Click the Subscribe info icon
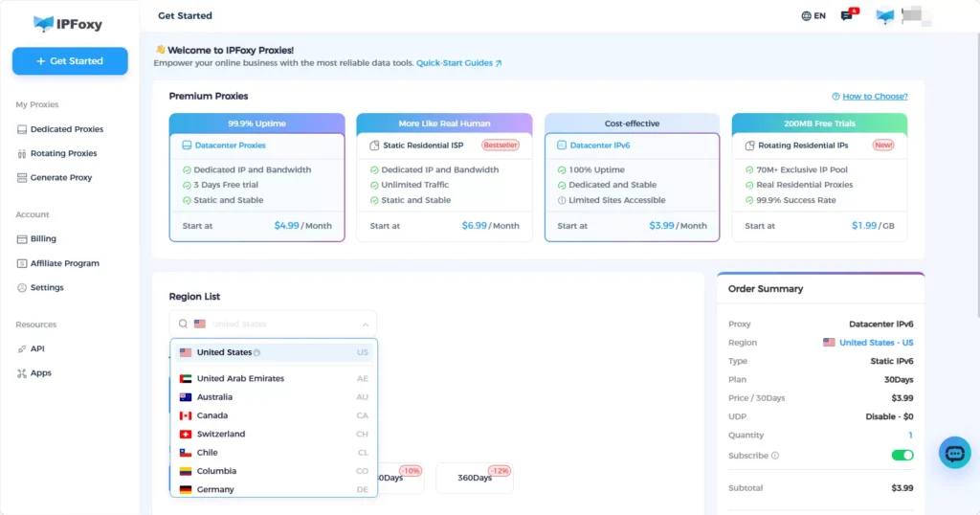Image resolution: width=980 pixels, height=515 pixels. (x=775, y=456)
